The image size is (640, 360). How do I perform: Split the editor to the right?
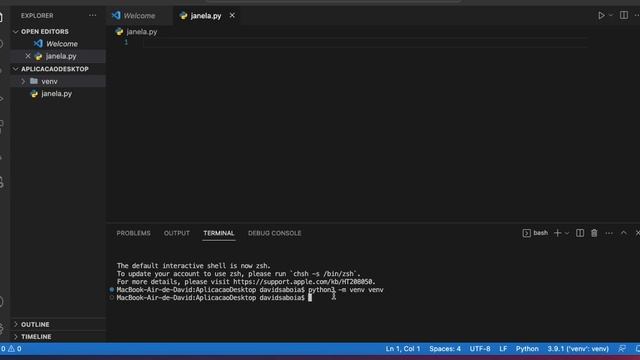624,16
